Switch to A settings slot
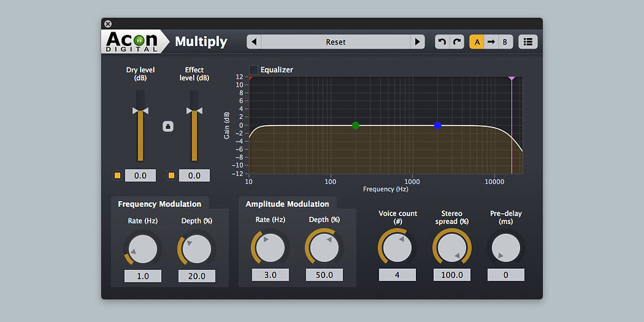The width and height of the screenshot is (644, 322). tap(477, 42)
